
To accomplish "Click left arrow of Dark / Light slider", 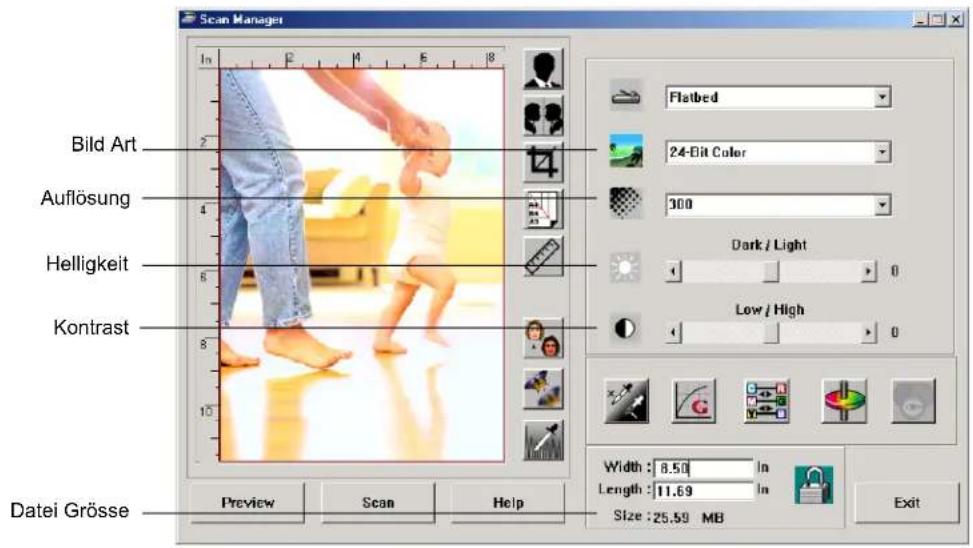I will pyautogui.click(x=674, y=271).
